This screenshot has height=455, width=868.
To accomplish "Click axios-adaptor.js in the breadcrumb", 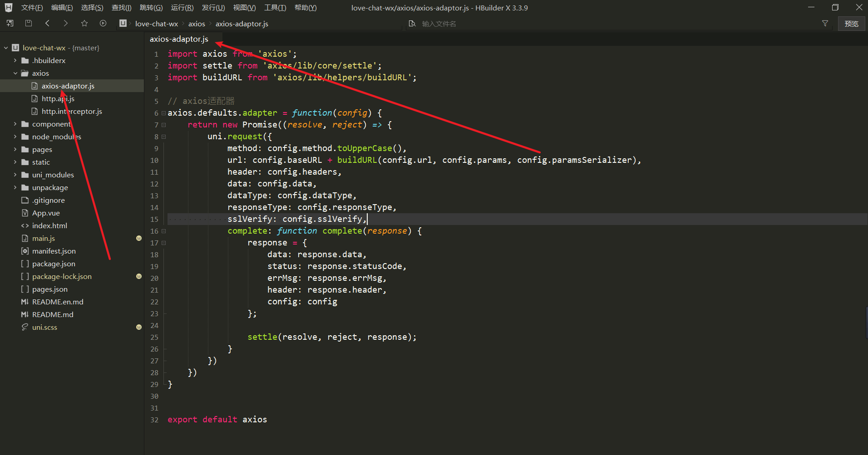I will 242,24.
